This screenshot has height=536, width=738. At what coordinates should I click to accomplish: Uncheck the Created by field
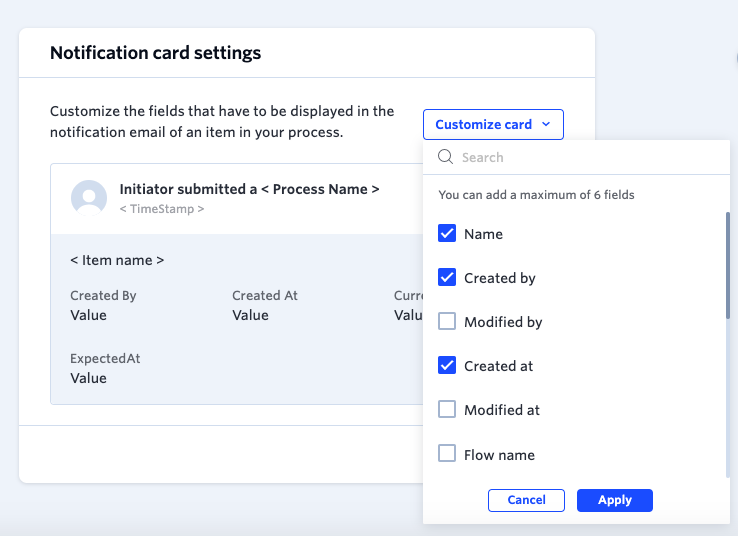pyautogui.click(x=447, y=278)
